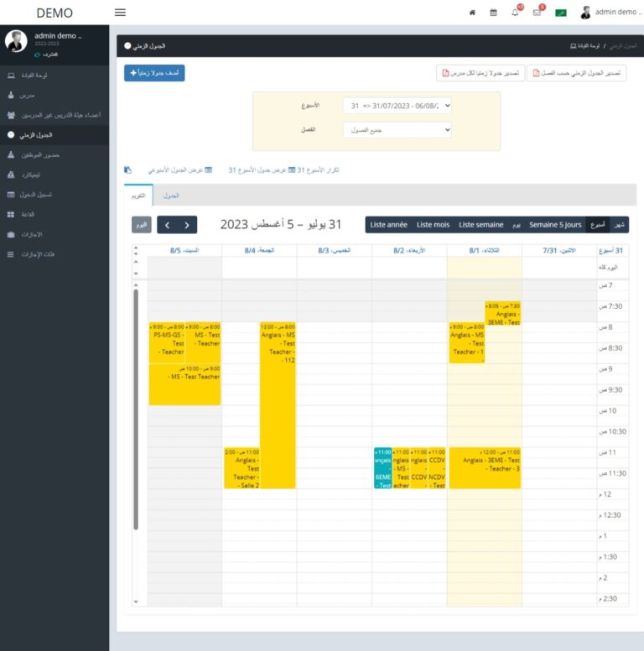Open the leaves (الاجازات) sidebar item
Image resolution: width=644 pixels, height=651 pixels.
click(x=55, y=235)
